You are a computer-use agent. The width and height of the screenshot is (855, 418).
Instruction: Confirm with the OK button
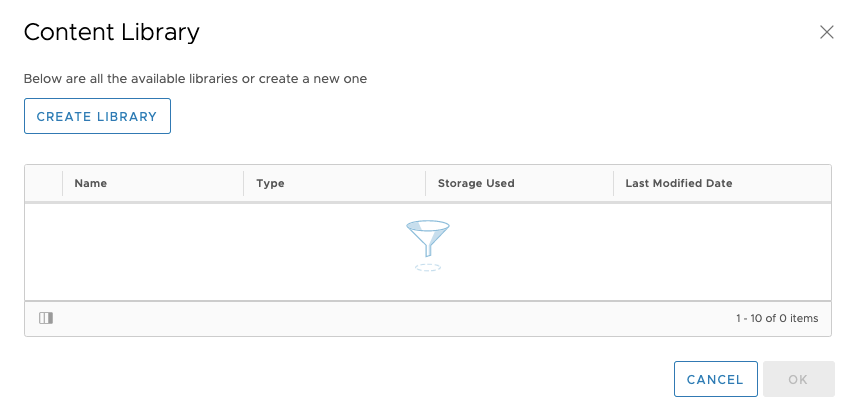point(798,379)
